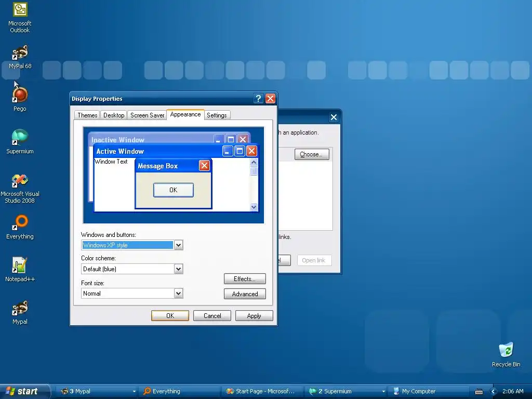Click the preview scrollbar up arrow
The width and height of the screenshot is (532, 399).
[x=254, y=163]
